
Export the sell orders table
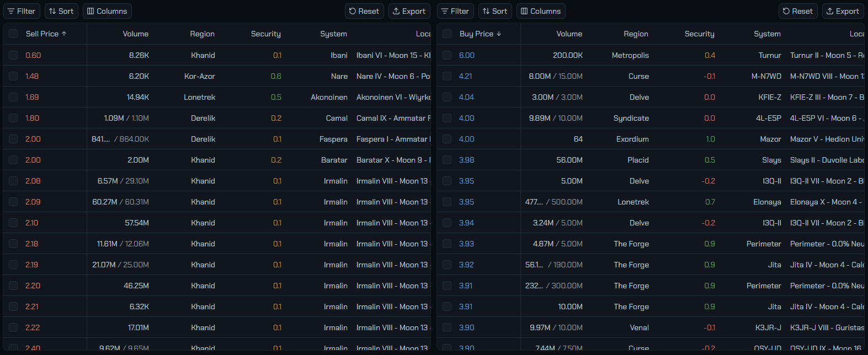point(409,11)
